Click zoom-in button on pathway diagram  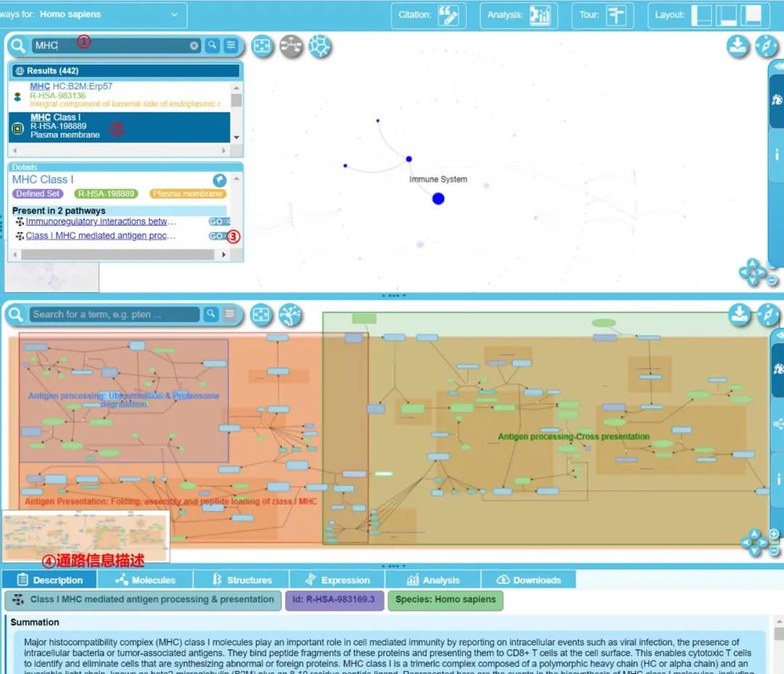coord(774,534)
